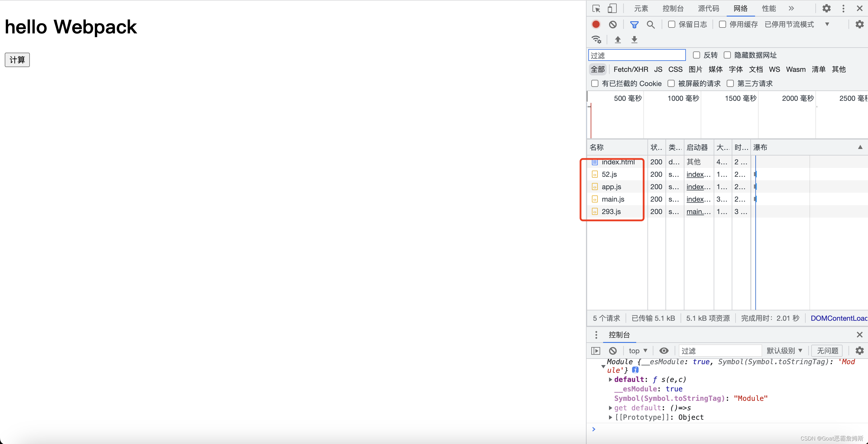Screen dimensions: 868x444
Task: Enable the 保留日志 checkbox
Action: tap(672, 24)
